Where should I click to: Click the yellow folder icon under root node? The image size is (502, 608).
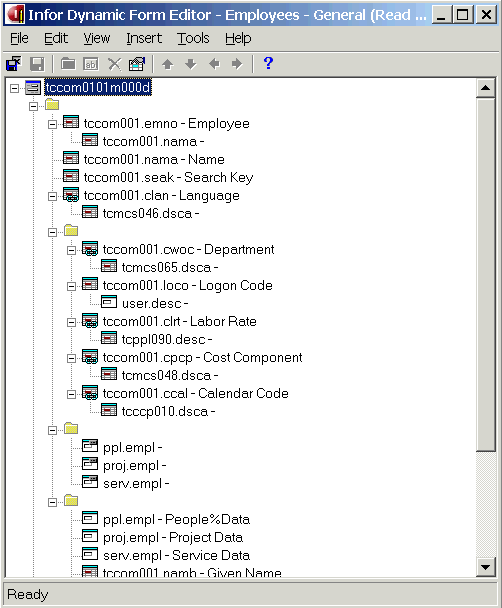click(52, 104)
